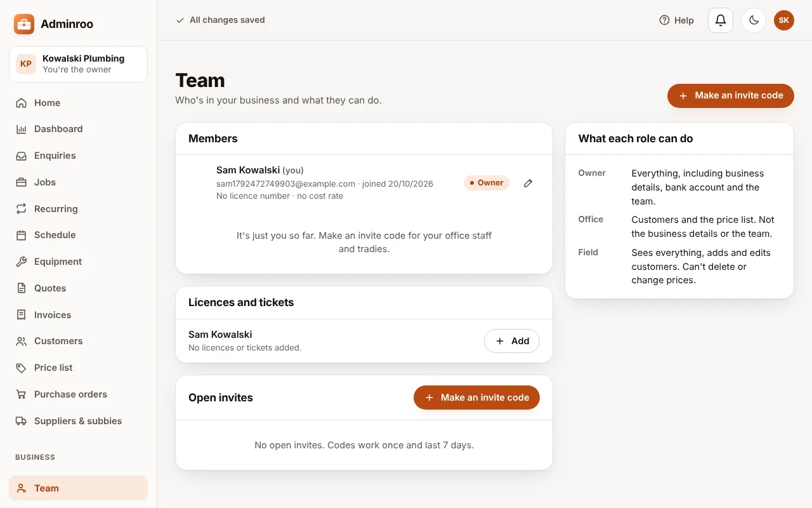Image resolution: width=812 pixels, height=508 pixels.
Task: Open Help from the top bar
Action: point(677,20)
